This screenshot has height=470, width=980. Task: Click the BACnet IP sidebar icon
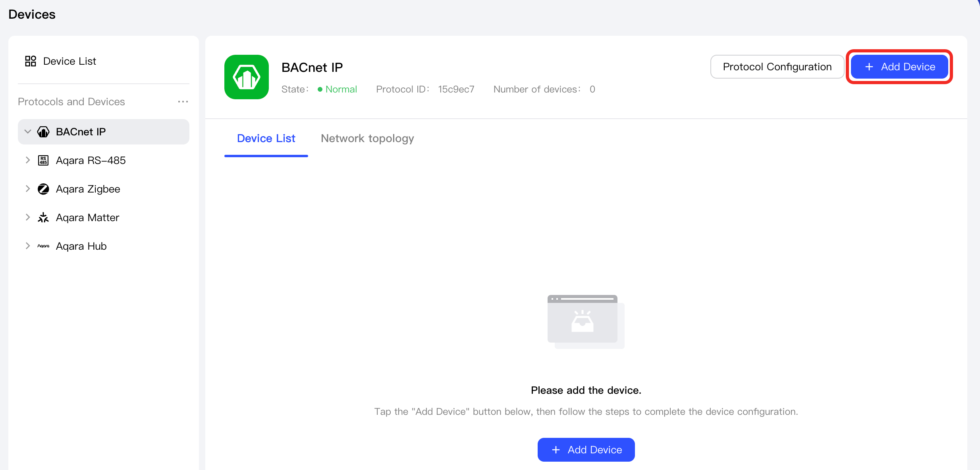pyautogui.click(x=43, y=132)
